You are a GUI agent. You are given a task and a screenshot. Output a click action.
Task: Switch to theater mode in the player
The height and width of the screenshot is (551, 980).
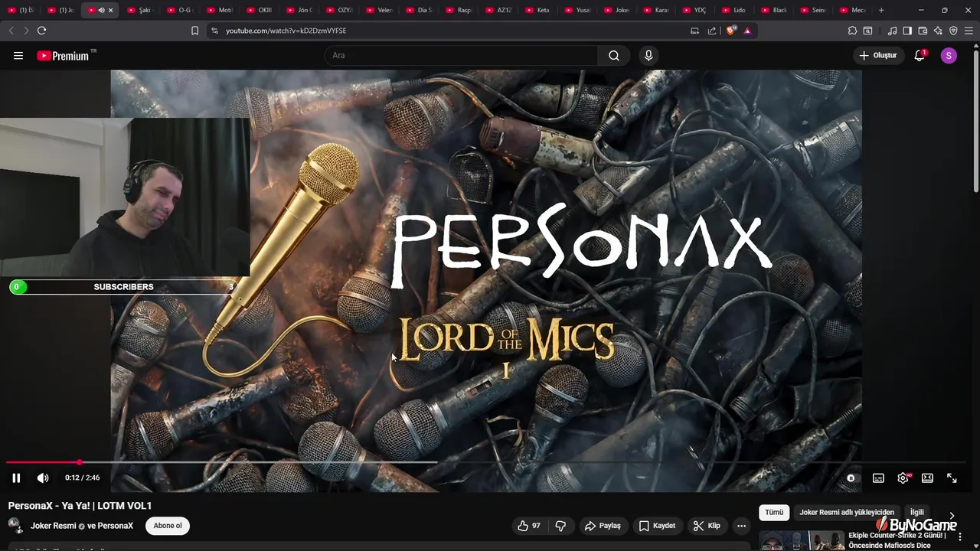927,478
